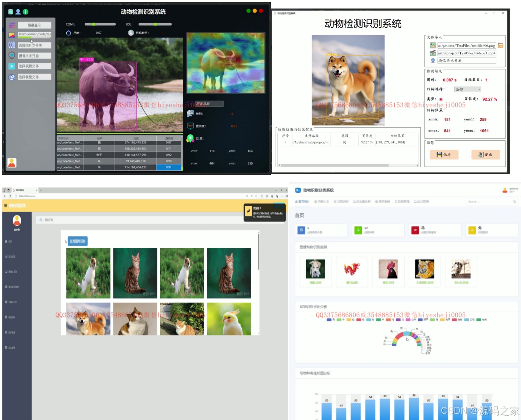Image resolution: width=521 pixels, height=420 pixels.
Task: Click the red dragon category thumbnail
Action: pos(352,269)
